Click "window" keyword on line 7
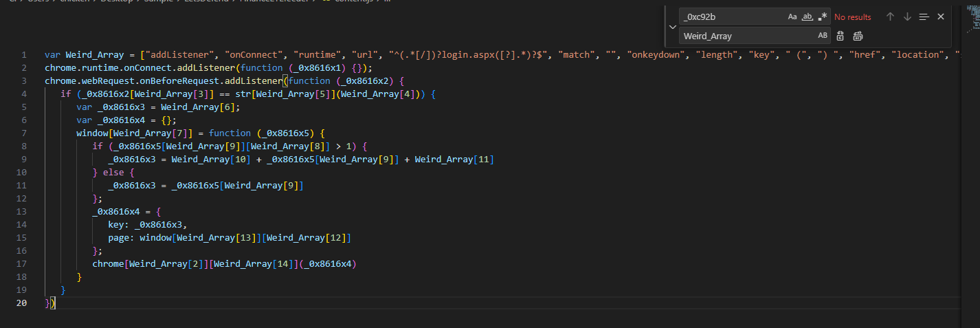980x328 pixels. [93, 133]
